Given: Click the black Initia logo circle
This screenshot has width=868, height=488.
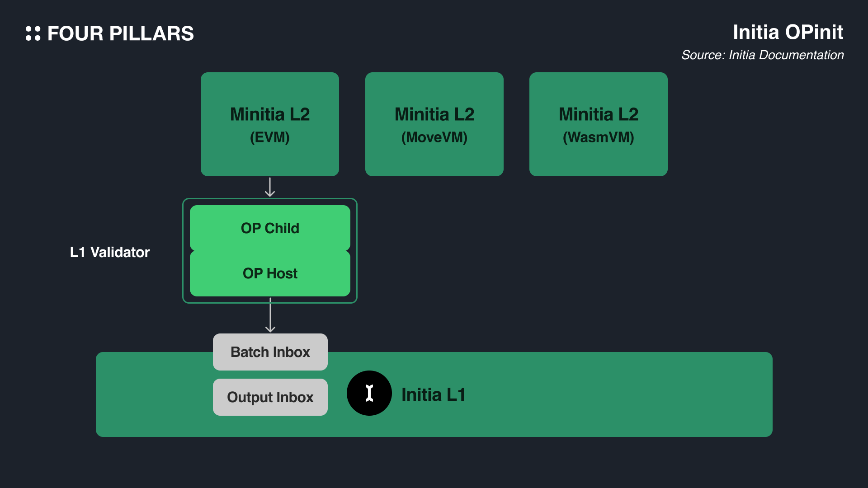Looking at the screenshot, I should coord(369,393).
